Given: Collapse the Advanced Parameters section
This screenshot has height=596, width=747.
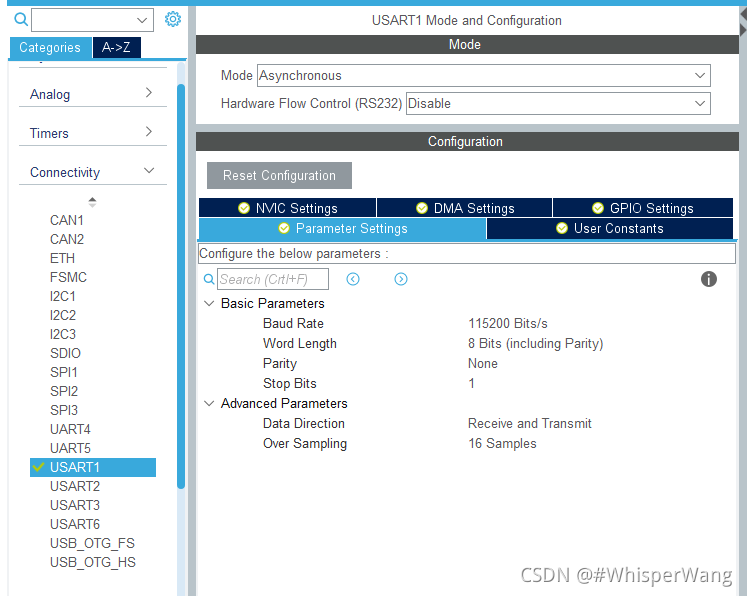Looking at the screenshot, I should (209, 404).
